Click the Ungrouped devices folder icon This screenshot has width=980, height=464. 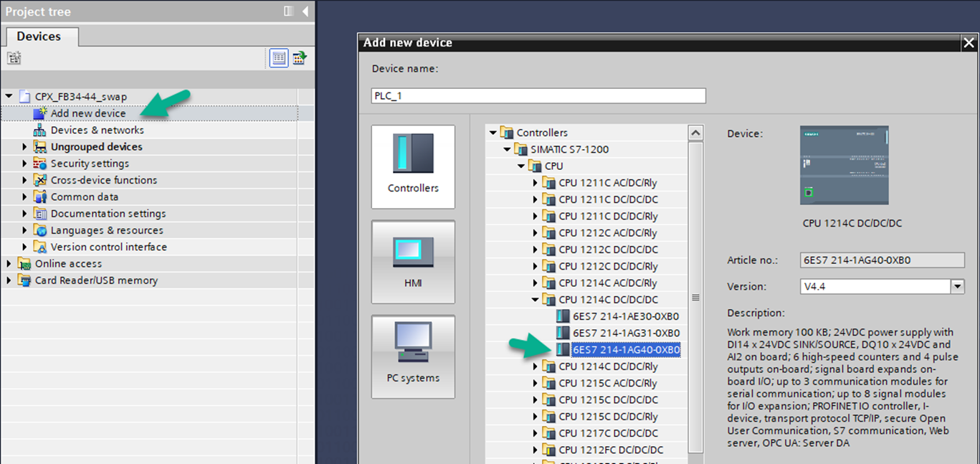tap(39, 147)
